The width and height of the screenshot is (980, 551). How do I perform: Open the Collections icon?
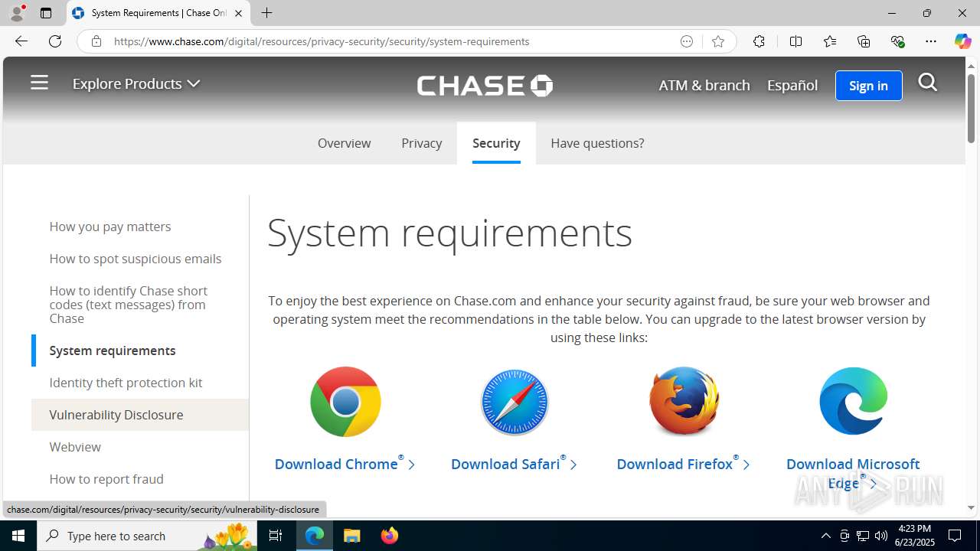point(864,41)
